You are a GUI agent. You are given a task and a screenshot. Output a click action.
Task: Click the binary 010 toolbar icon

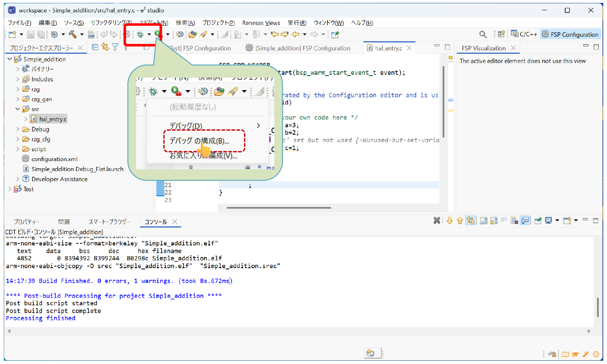pos(91,35)
